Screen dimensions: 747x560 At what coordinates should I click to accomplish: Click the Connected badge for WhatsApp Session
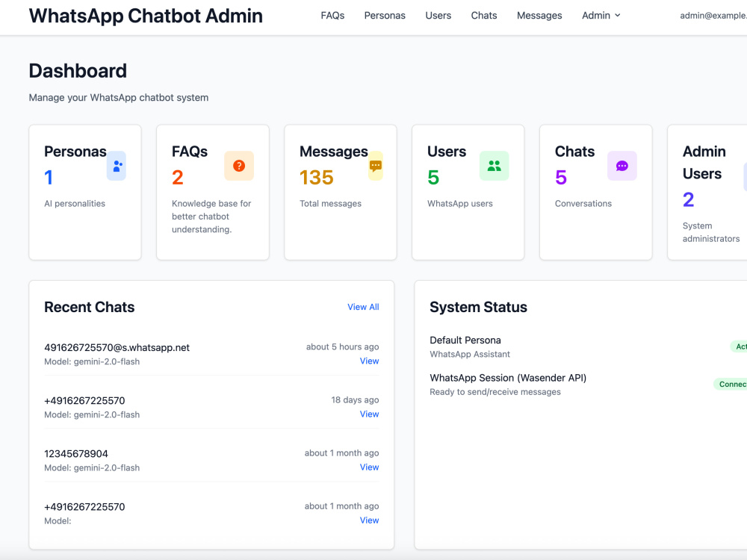(731, 385)
